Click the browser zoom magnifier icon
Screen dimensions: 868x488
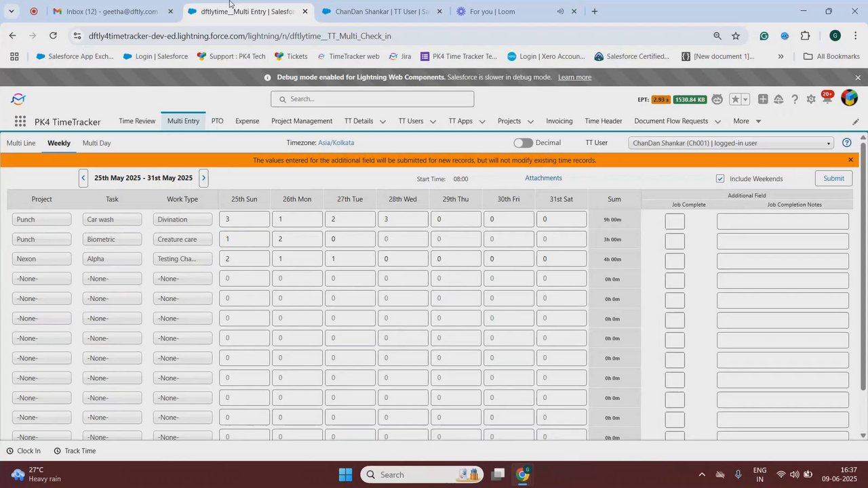[717, 36]
